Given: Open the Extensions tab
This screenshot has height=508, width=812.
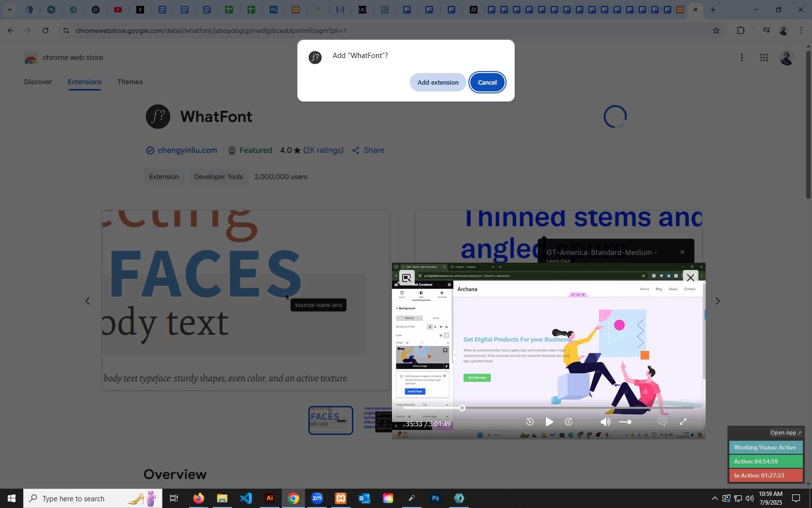Looking at the screenshot, I should [x=85, y=82].
